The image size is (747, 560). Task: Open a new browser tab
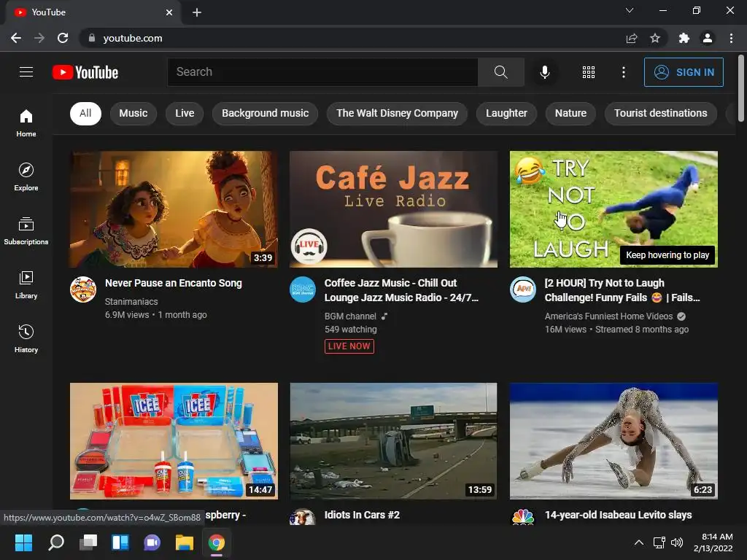point(197,12)
